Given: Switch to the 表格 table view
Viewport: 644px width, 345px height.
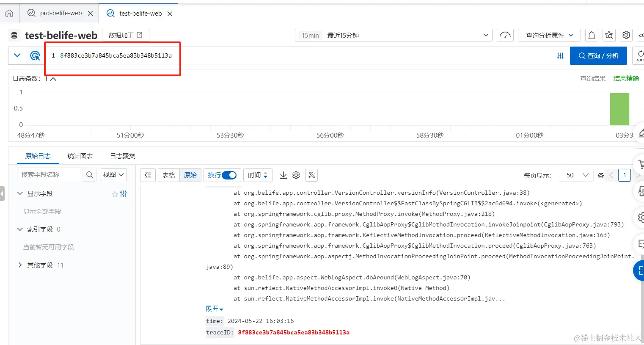Looking at the screenshot, I should [x=168, y=175].
